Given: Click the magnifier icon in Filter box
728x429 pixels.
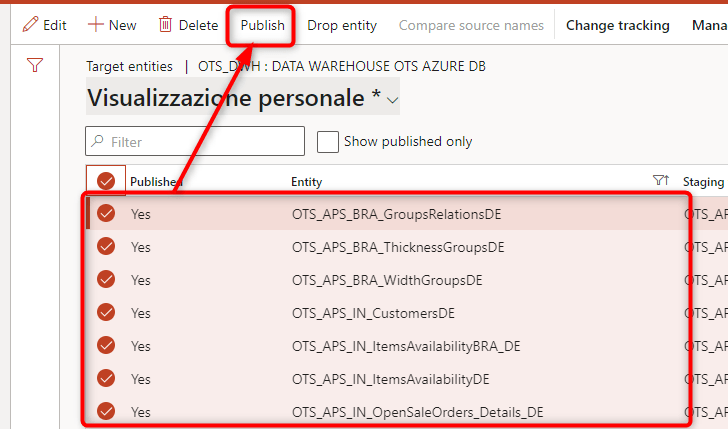Looking at the screenshot, I should tap(98, 142).
